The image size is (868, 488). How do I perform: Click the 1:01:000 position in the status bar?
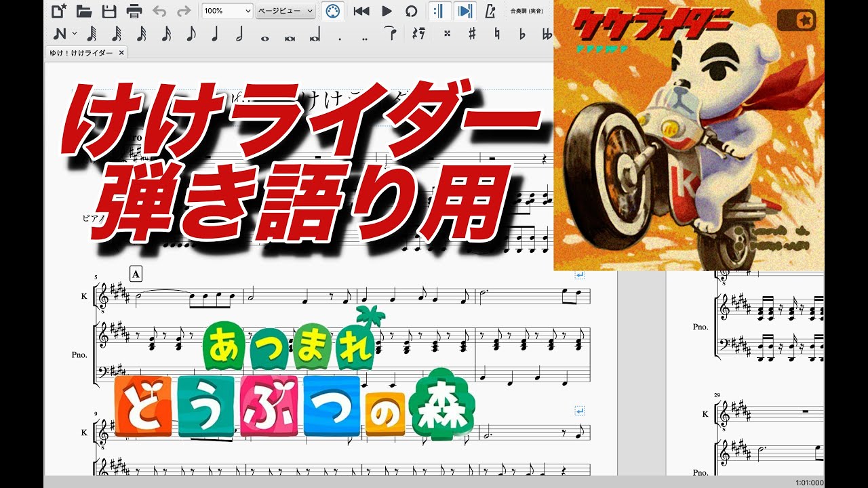coord(809,483)
